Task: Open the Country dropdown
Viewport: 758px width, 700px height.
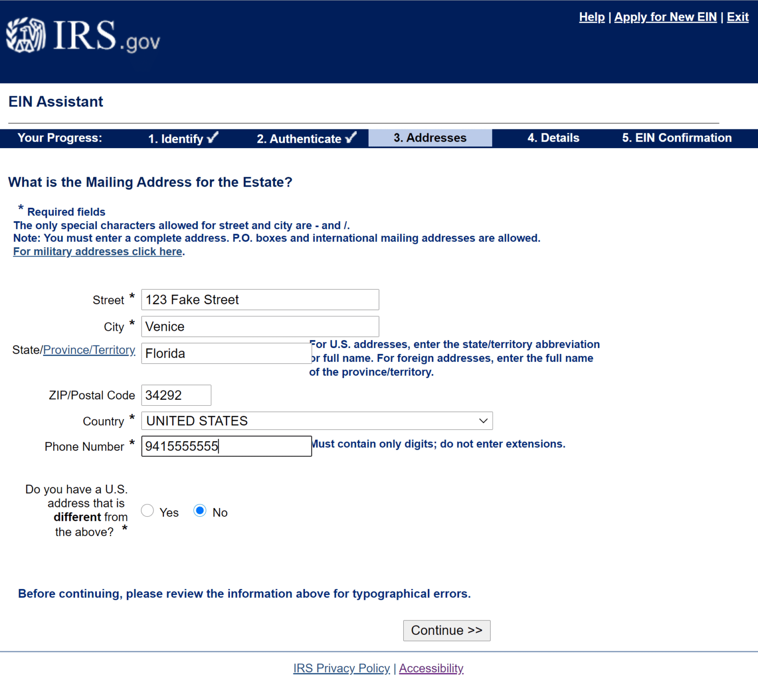Action: click(316, 421)
